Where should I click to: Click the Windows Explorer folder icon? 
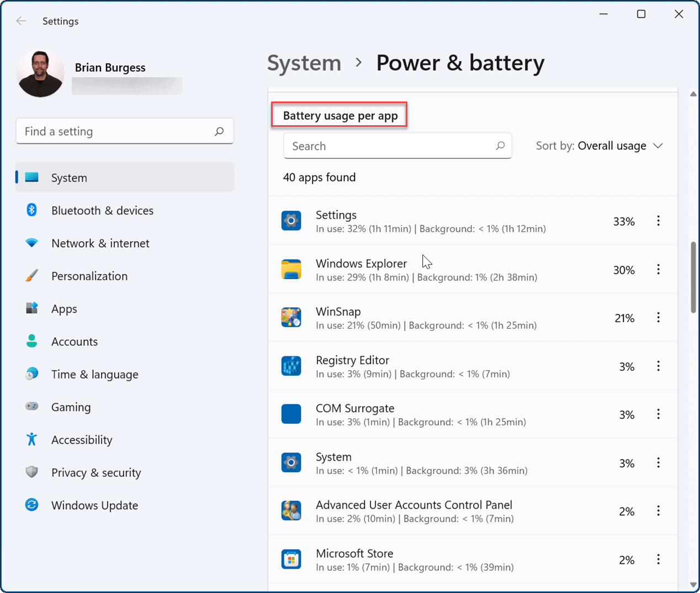coord(291,269)
